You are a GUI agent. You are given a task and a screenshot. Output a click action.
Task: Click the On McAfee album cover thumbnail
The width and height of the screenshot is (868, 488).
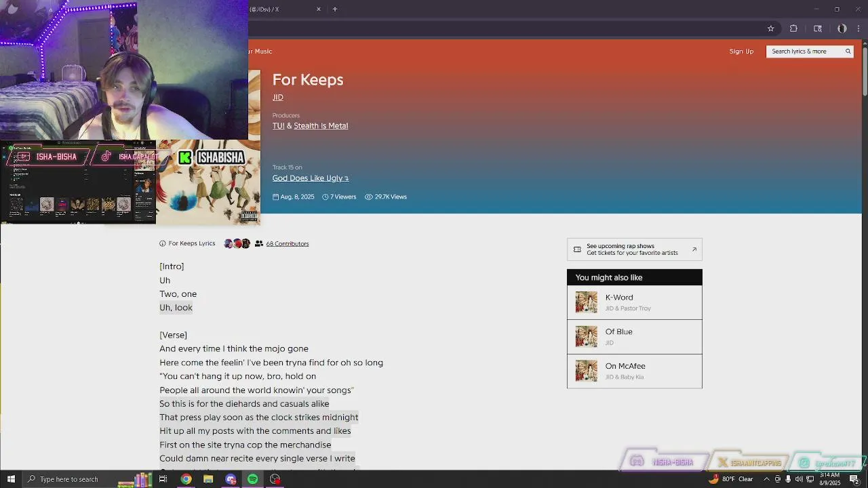[587, 371]
